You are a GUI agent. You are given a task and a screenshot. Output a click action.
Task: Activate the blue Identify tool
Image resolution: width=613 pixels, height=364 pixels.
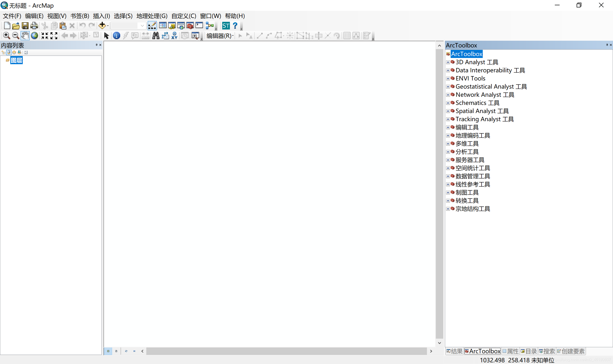coord(116,36)
